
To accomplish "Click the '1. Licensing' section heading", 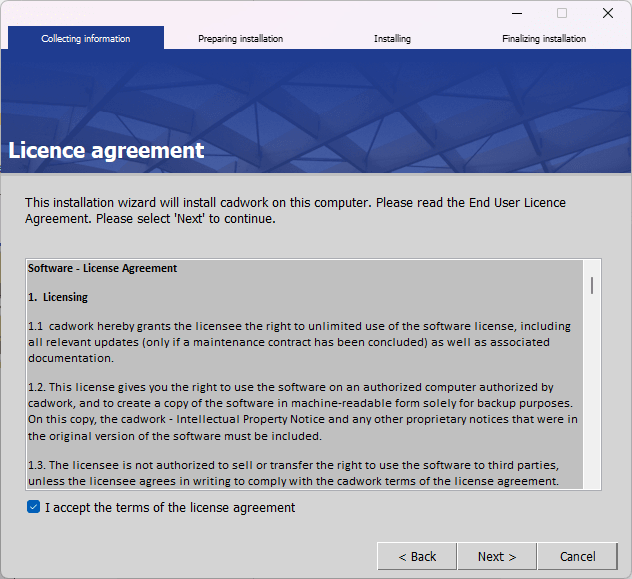I will [x=58, y=297].
